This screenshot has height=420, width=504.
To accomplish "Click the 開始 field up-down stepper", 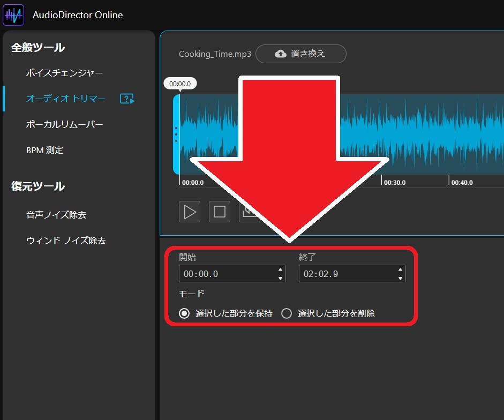I will coord(280,274).
